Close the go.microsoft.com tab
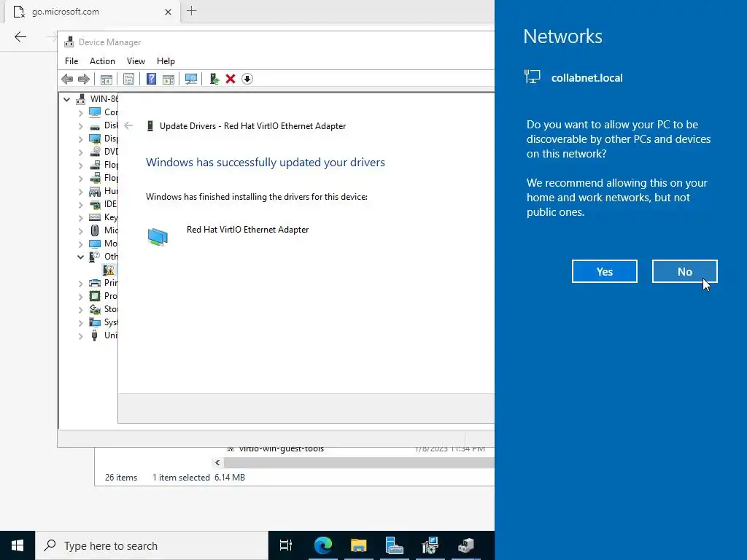747x560 pixels. click(169, 12)
